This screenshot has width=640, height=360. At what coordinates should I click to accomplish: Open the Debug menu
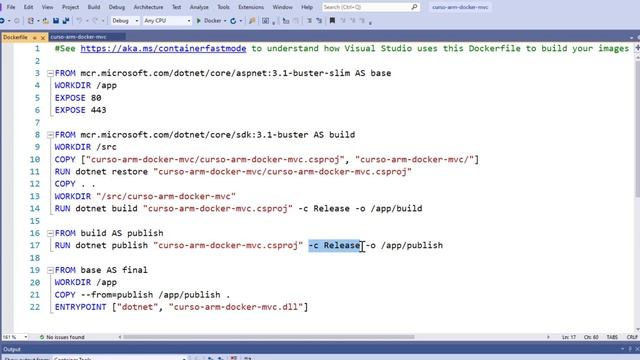(117, 7)
